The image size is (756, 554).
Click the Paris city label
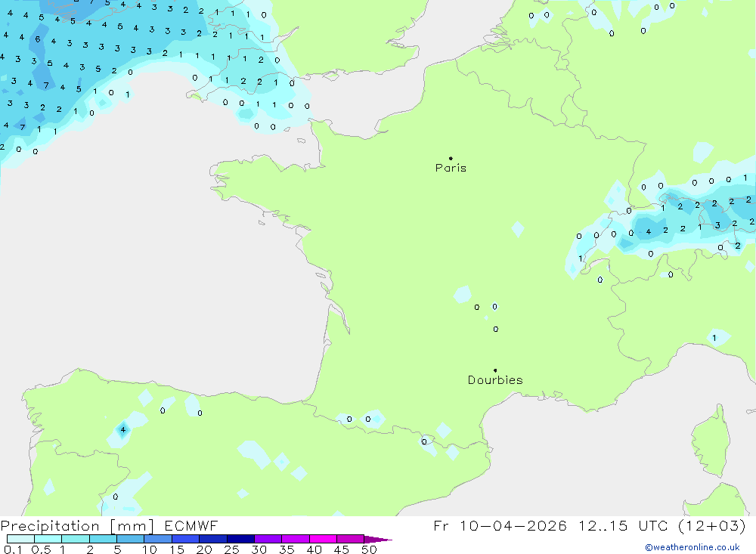pyautogui.click(x=451, y=168)
